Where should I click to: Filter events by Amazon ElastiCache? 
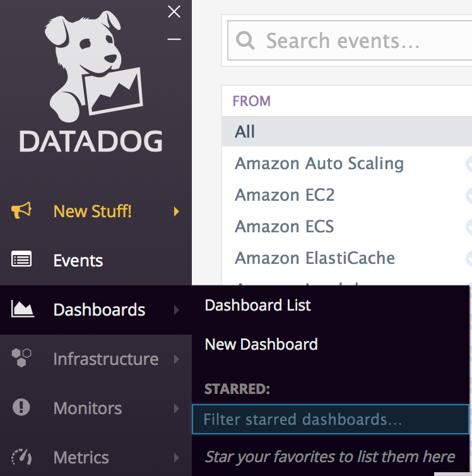(315, 258)
